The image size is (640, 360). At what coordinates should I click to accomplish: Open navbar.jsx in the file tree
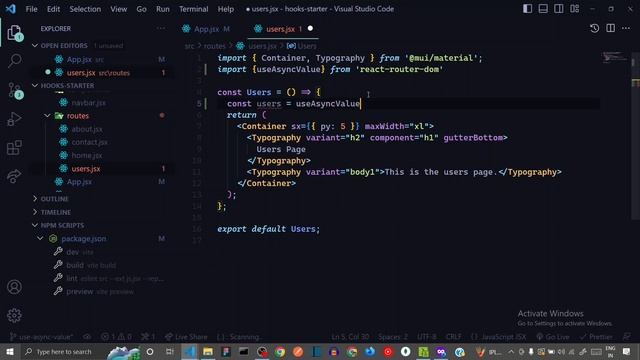coord(88,102)
